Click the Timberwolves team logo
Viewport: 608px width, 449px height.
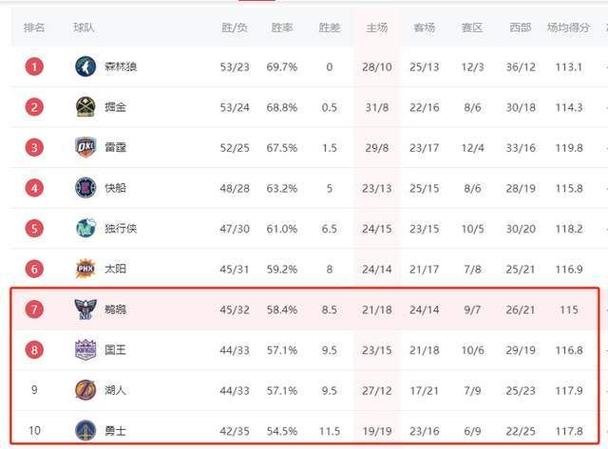pos(85,67)
